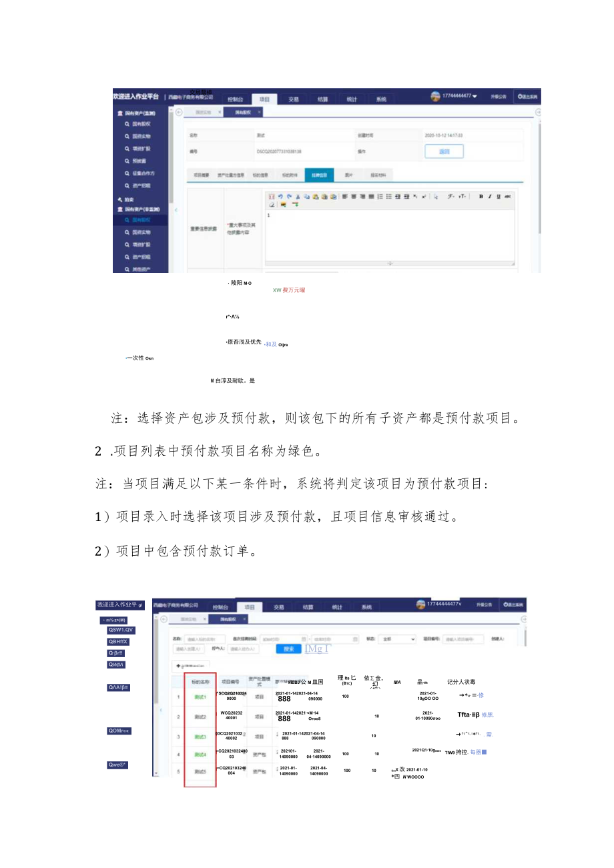Apply the ordered list icon in the editor
The height and width of the screenshot is (868, 614).
(x=379, y=196)
